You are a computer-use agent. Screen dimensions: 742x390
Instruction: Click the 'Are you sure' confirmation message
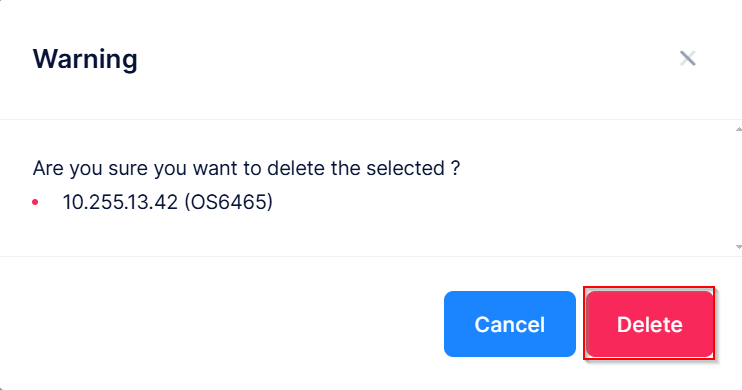(246, 168)
